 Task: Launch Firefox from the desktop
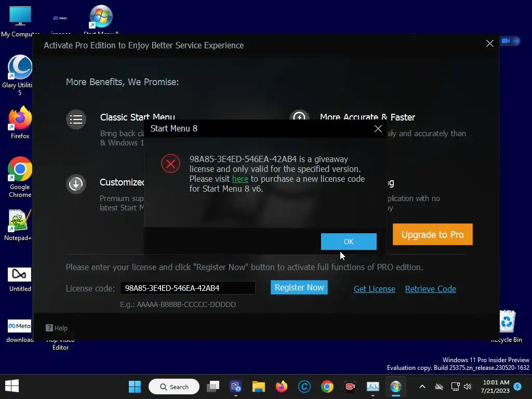coord(20,123)
